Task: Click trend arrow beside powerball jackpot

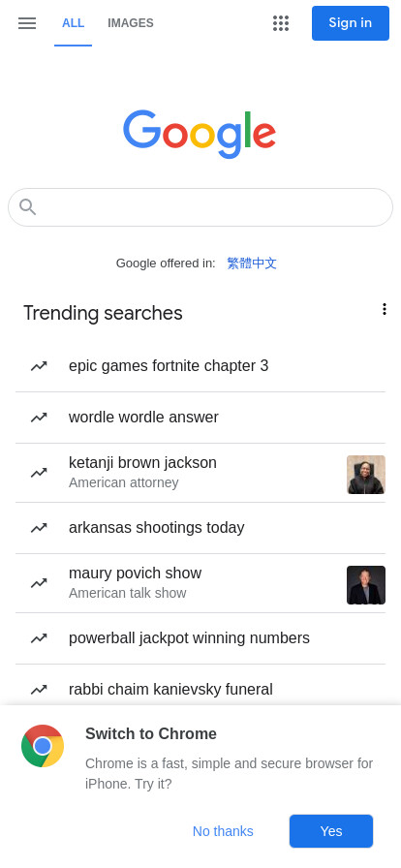Action: click(x=39, y=638)
